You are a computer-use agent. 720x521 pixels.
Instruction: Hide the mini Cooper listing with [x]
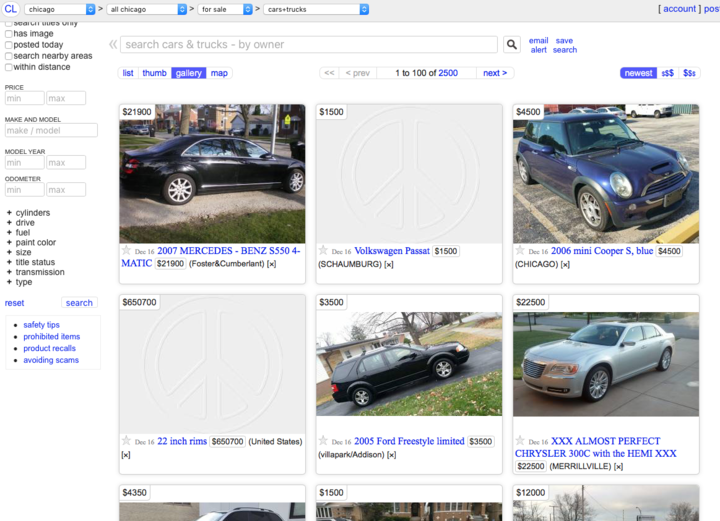point(565,264)
